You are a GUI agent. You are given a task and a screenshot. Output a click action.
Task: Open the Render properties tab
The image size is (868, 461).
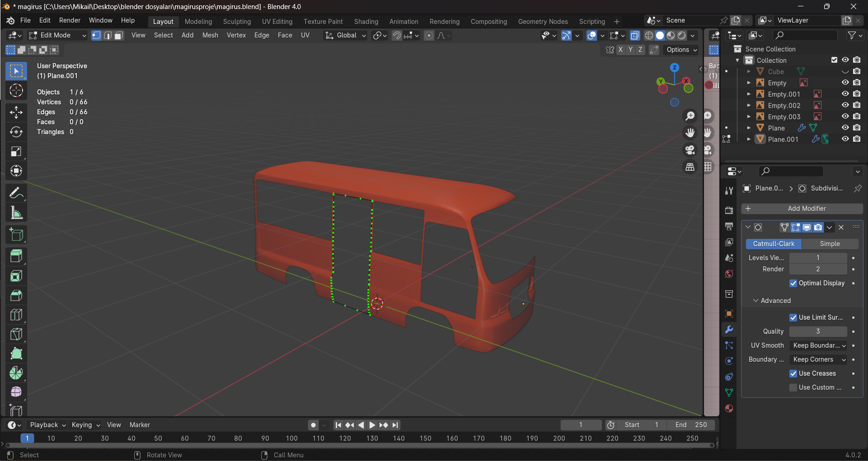pos(729,210)
